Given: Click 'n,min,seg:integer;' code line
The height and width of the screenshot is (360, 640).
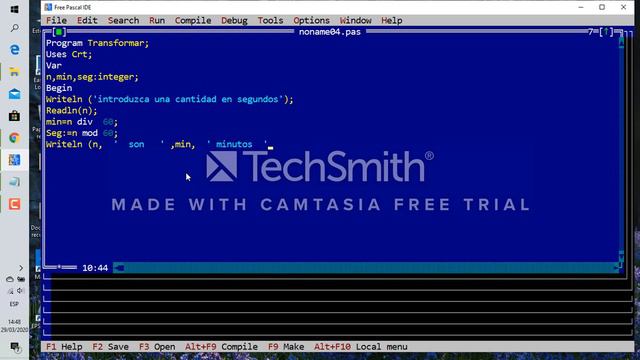Looking at the screenshot, I should (x=92, y=77).
